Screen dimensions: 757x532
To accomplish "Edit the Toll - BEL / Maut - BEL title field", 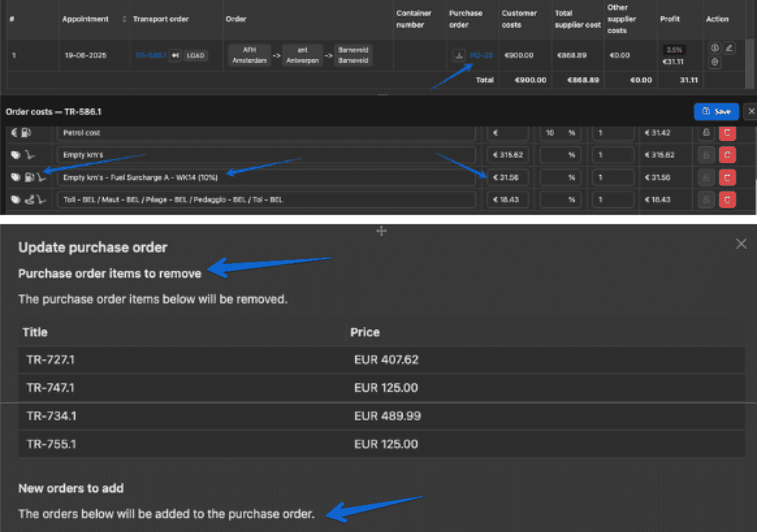I will tap(267, 199).
